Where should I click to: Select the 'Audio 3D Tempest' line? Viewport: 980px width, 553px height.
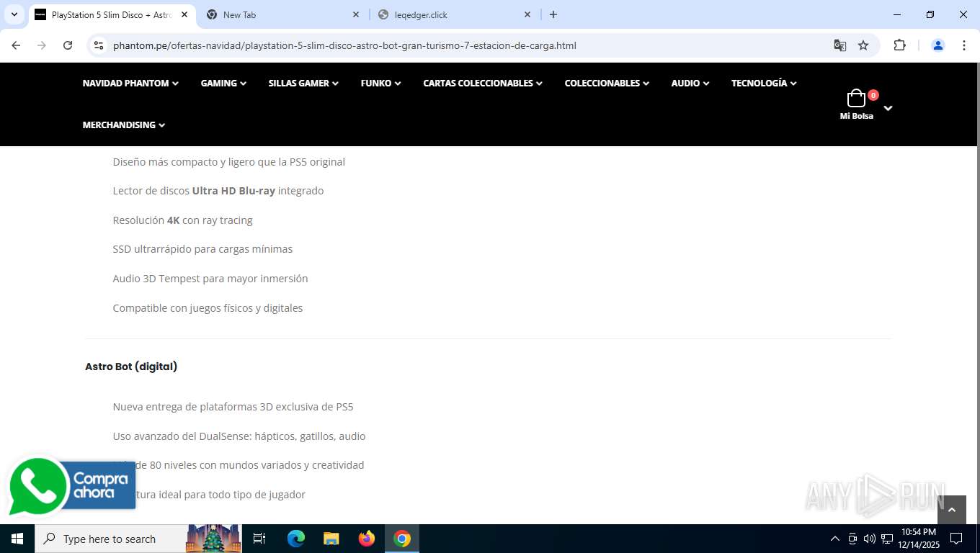(x=210, y=279)
